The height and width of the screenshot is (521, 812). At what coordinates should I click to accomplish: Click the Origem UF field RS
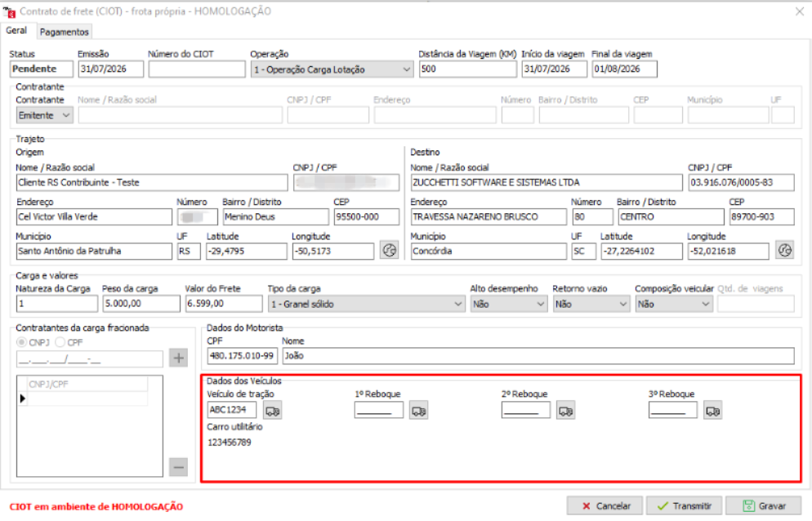click(x=189, y=252)
